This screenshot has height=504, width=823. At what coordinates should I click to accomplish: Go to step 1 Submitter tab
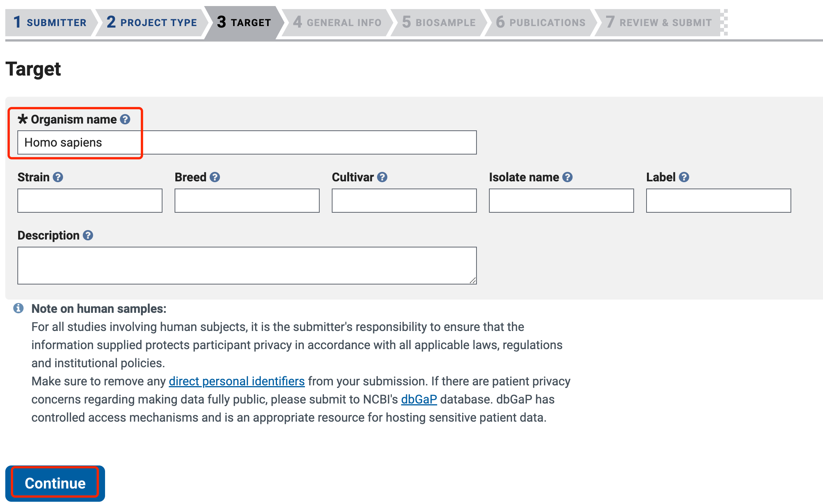(x=50, y=22)
